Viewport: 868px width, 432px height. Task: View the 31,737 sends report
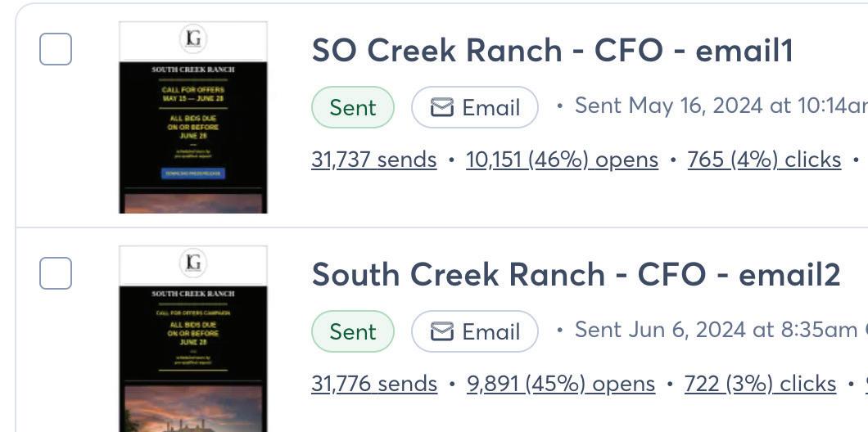tap(373, 160)
